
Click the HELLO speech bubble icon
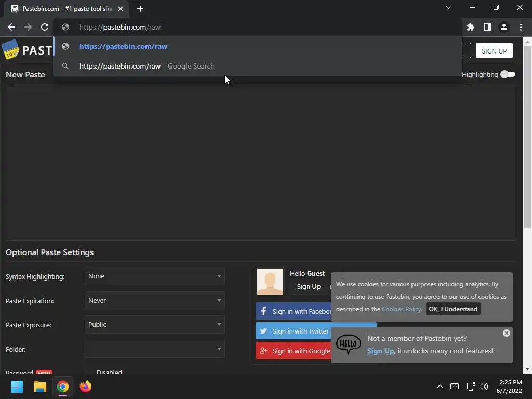point(348,344)
